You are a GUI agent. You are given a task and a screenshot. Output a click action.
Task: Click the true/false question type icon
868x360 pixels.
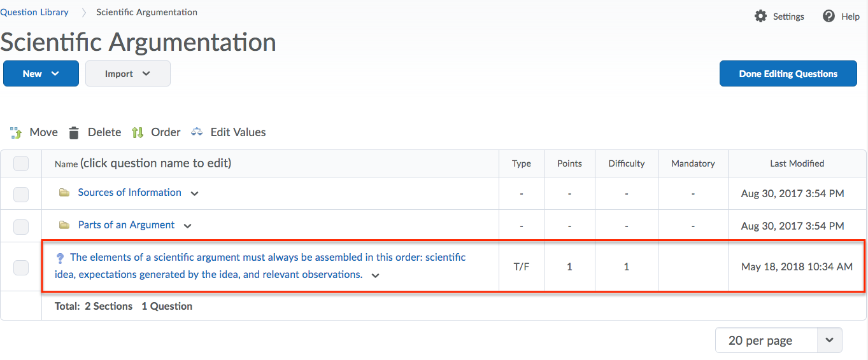60,258
